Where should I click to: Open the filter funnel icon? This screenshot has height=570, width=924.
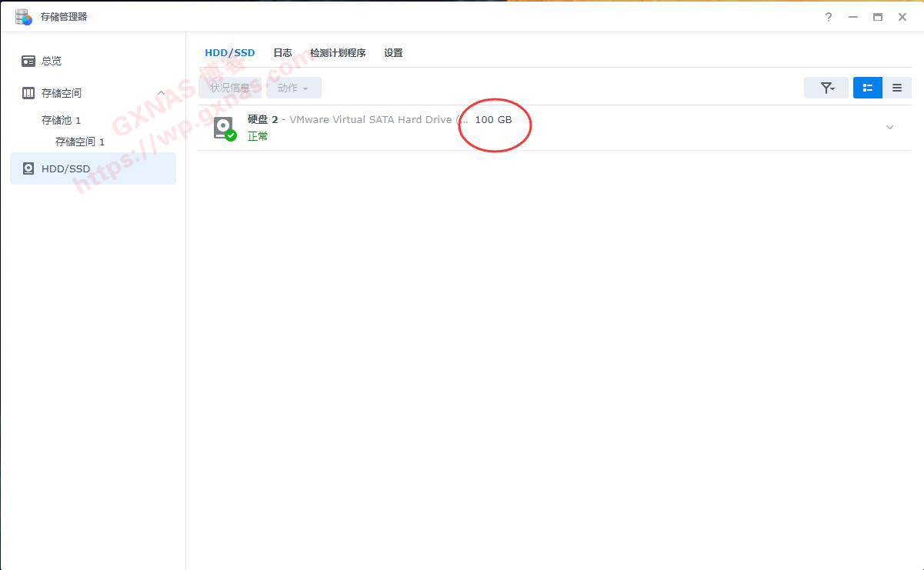[x=826, y=87]
